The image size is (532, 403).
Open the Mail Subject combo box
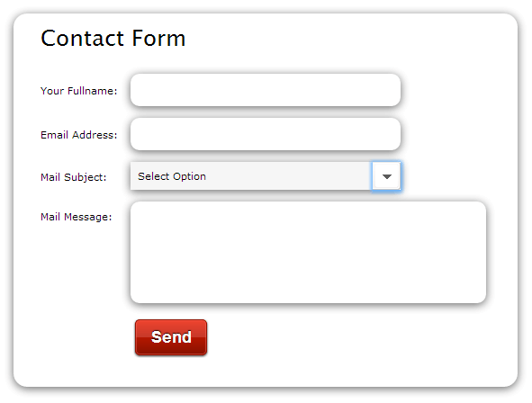(266, 176)
